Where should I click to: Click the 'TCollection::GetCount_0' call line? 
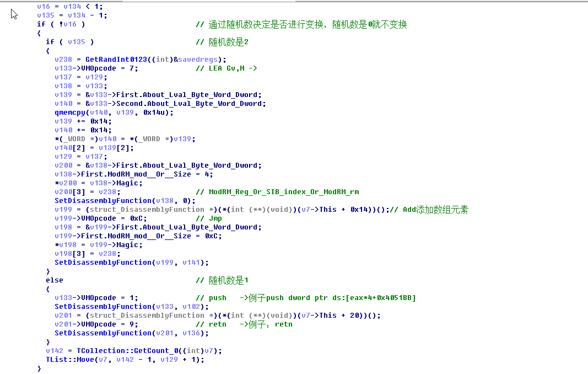pyautogui.click(x=134, y=351)
